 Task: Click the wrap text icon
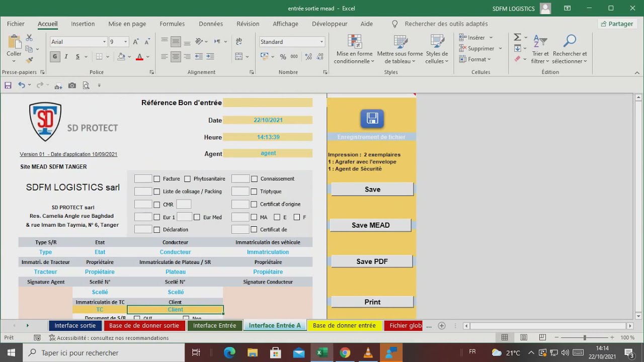(x=239, y=42)
